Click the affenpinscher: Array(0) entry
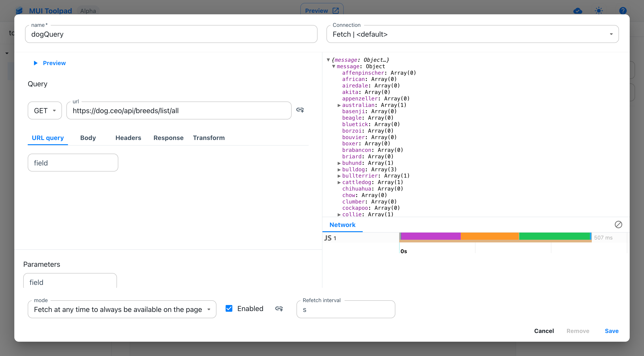Screen dimensions: 644x356 pos(379,73)
